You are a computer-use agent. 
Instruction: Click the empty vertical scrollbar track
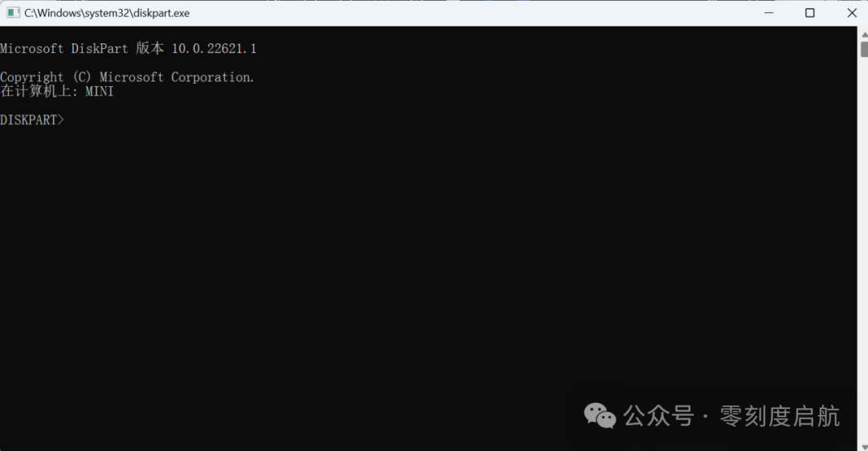(x=864, y=249)
